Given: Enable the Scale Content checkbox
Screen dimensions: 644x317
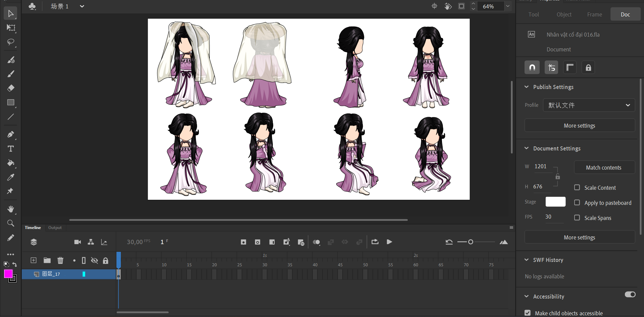Looking at the screenshot, I should tap(577, 187).
